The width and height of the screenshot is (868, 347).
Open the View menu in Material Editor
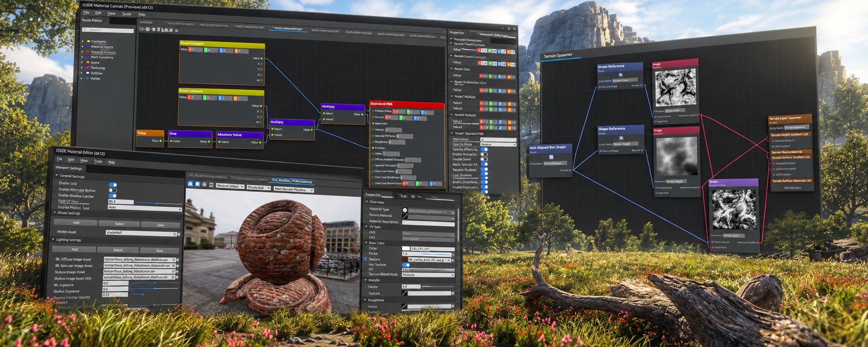coord(84,161)
